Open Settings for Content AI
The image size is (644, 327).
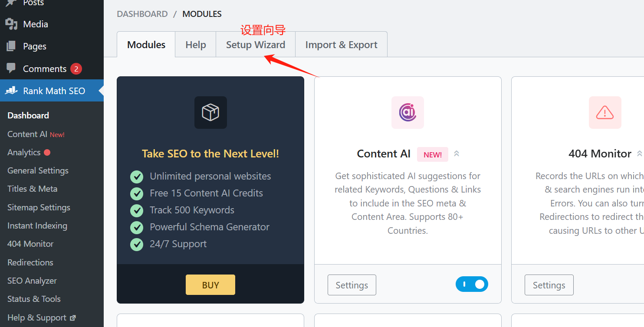[352, 285]
